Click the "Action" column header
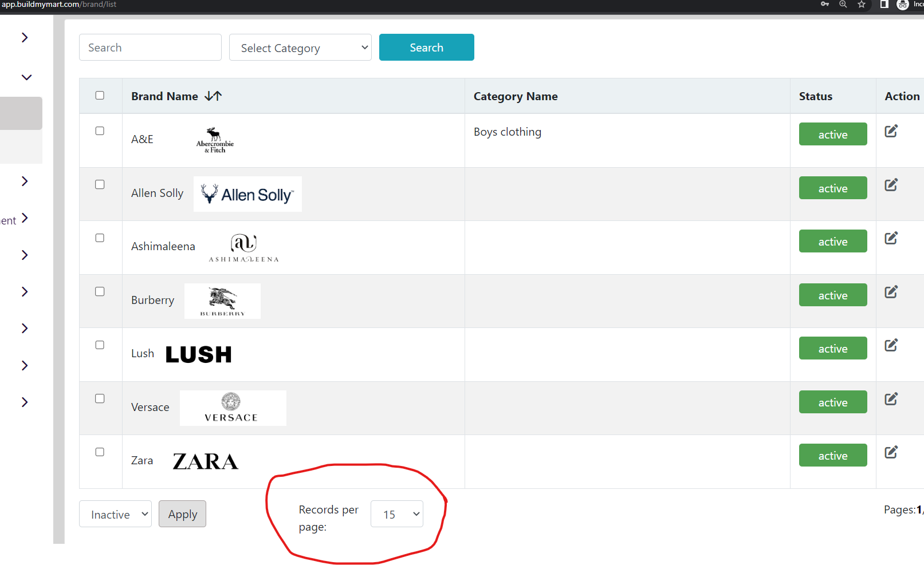Image resolution: width=924 pixels, height=565 pixels. tap(902, 96)
